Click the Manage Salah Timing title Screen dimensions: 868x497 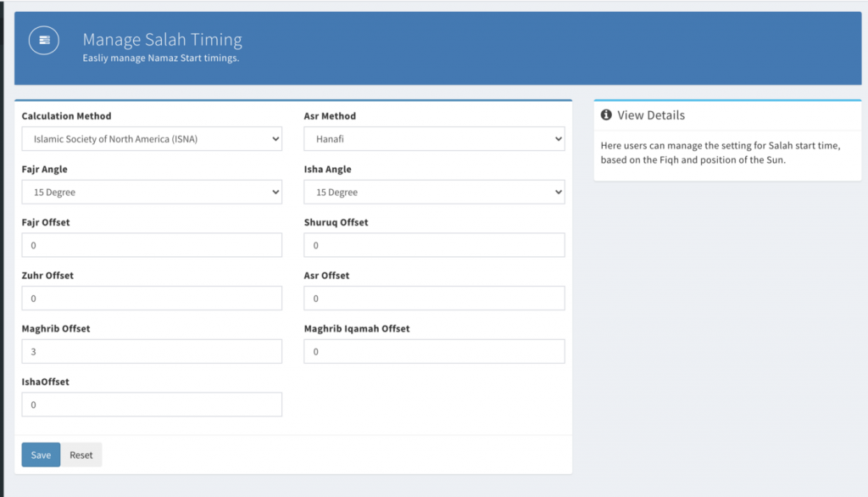pyautogui.click(x=162, y=40)
